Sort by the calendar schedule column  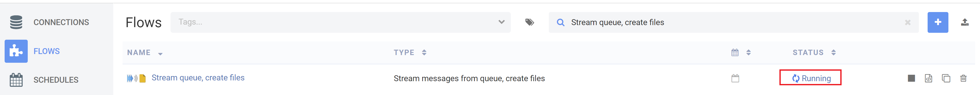pyautogui.click(x=741, y=52)
